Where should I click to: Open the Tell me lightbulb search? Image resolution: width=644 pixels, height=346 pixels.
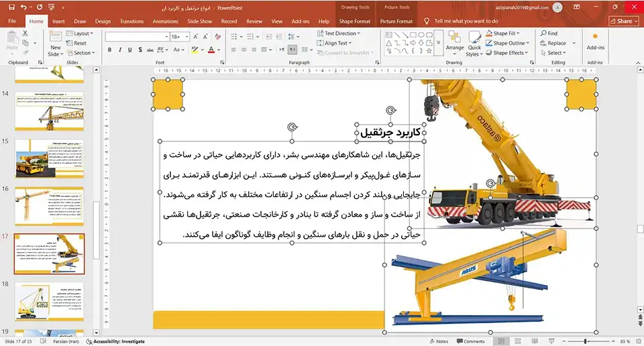tap(427, 21)
